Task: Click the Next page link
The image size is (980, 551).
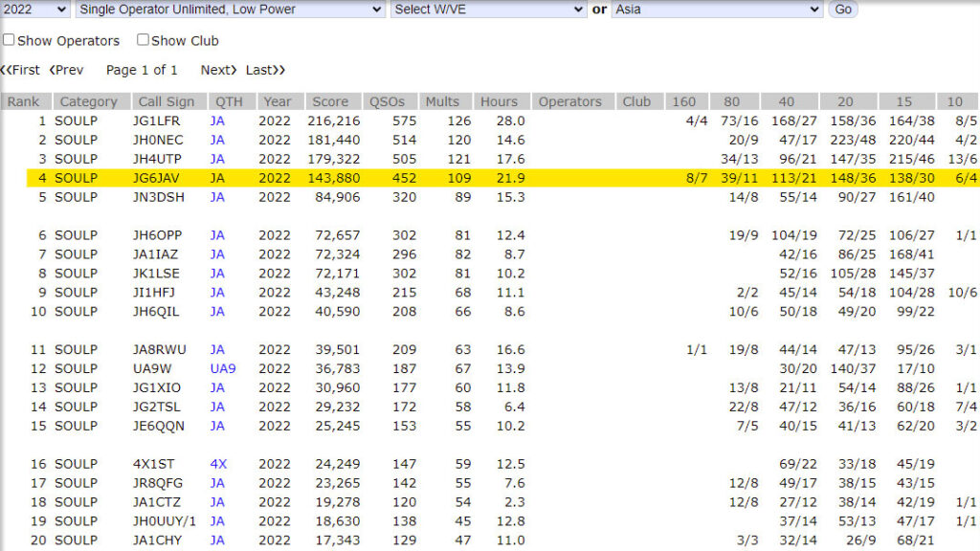Action: click(x=218, y=70)
